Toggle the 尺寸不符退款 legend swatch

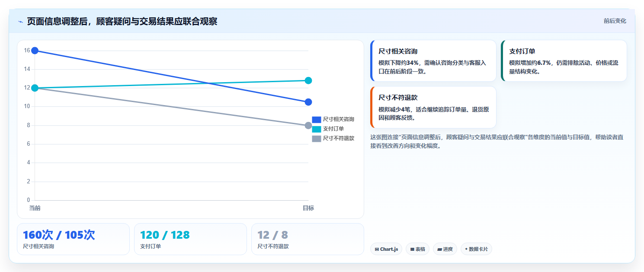(317, 138)
